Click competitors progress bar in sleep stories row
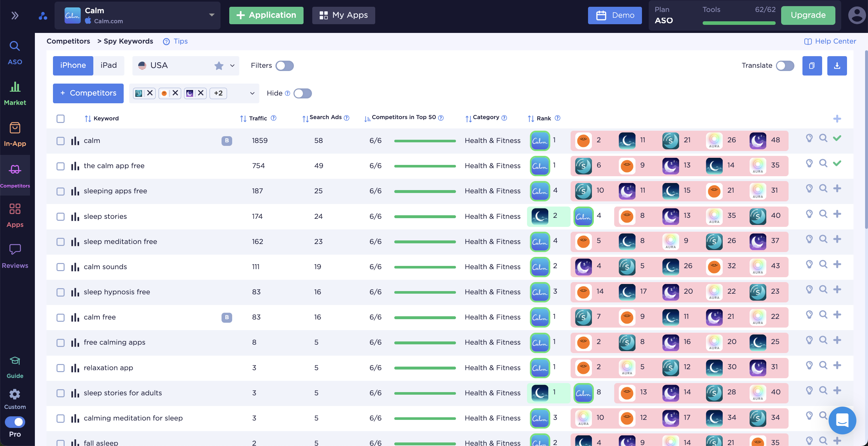Viewport: 868px width, 446px height. pyautogui.click(x=425, y=217)
